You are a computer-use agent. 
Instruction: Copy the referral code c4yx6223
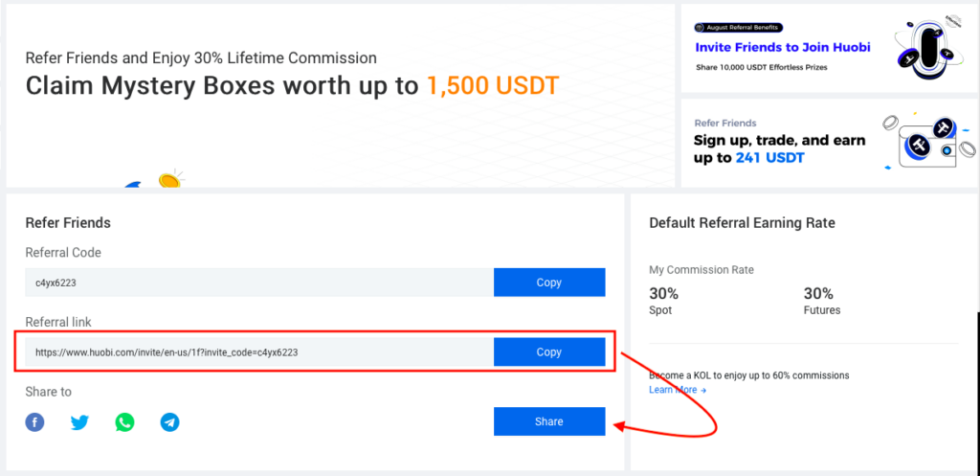point(549,283)
